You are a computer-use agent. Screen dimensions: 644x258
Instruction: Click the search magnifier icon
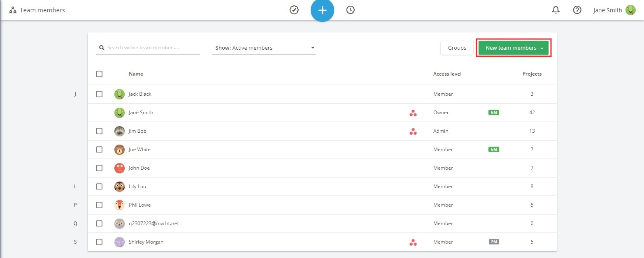click(102, 48)
